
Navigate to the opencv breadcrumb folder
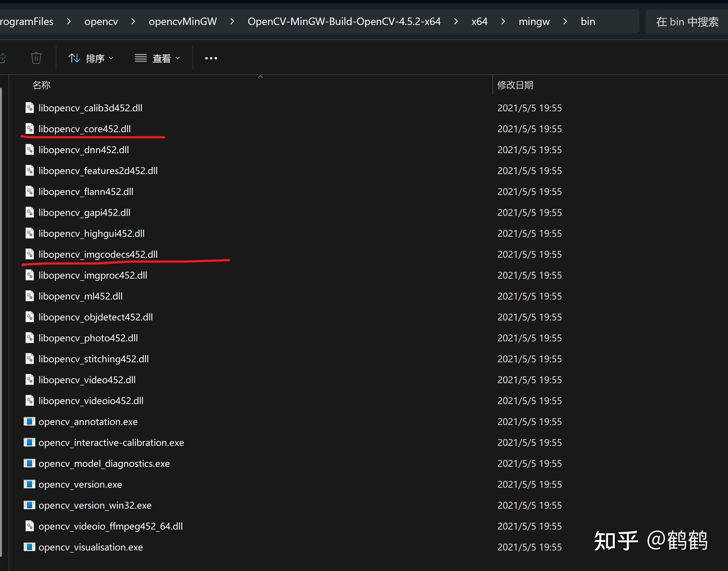click(x=101, y=22)
